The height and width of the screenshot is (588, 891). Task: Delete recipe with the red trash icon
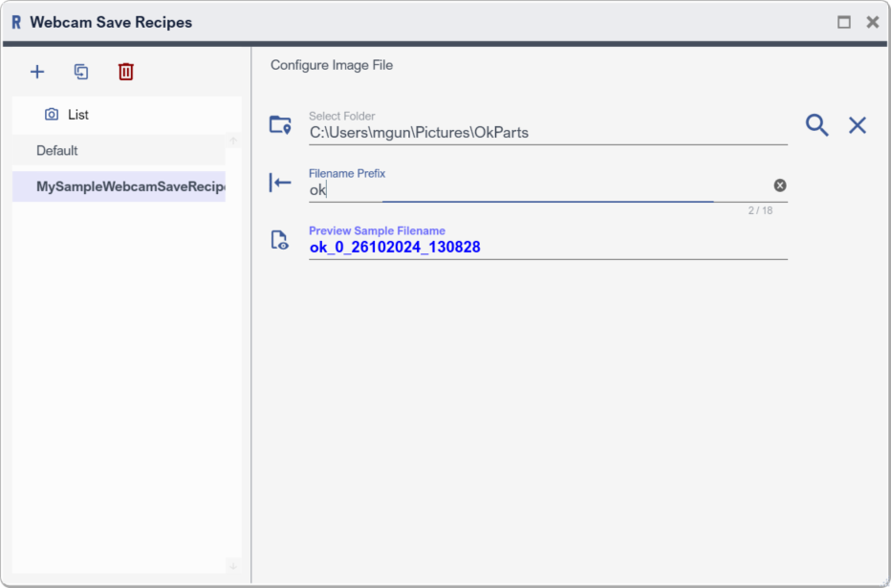[126, 72]
